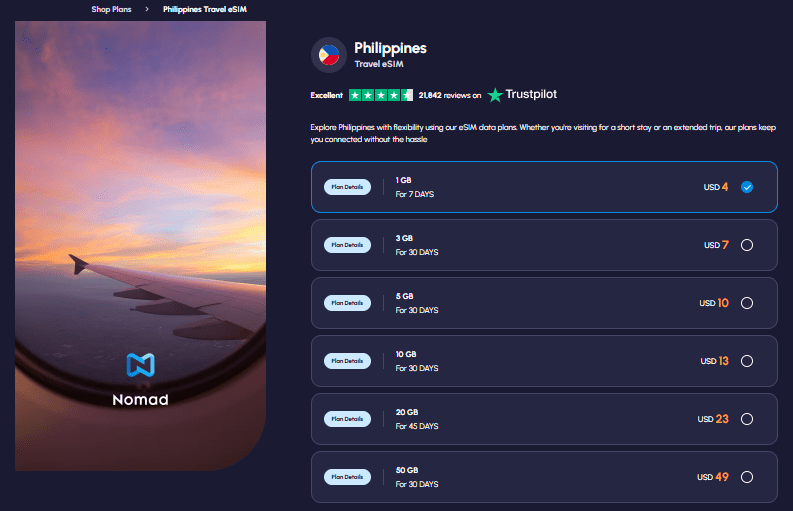The image size is (793, 511).
Task: Click the Nomad logo on the image
Action: 140,380
